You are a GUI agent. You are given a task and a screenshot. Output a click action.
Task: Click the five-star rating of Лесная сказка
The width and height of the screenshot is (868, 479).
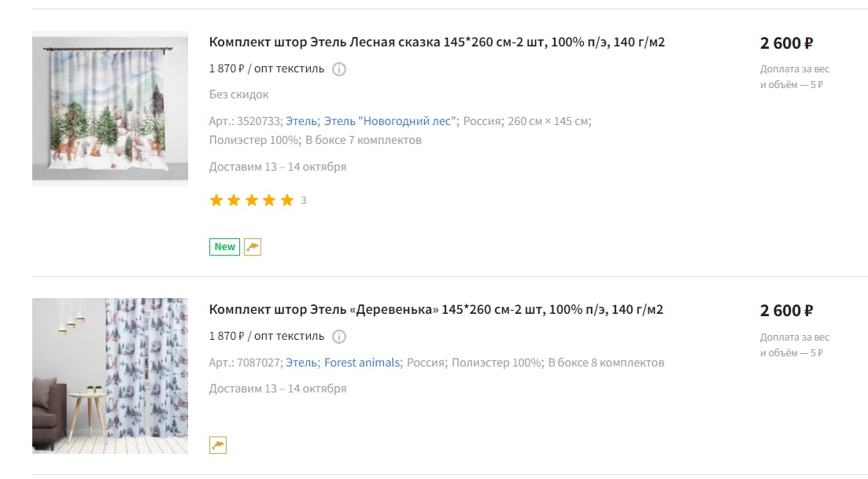coord(251,201)
